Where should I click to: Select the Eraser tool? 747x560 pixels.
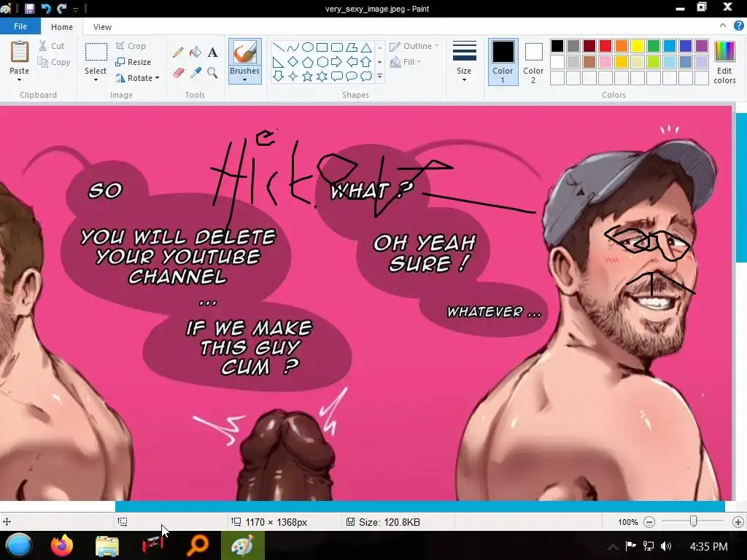[x=178, y=72]
